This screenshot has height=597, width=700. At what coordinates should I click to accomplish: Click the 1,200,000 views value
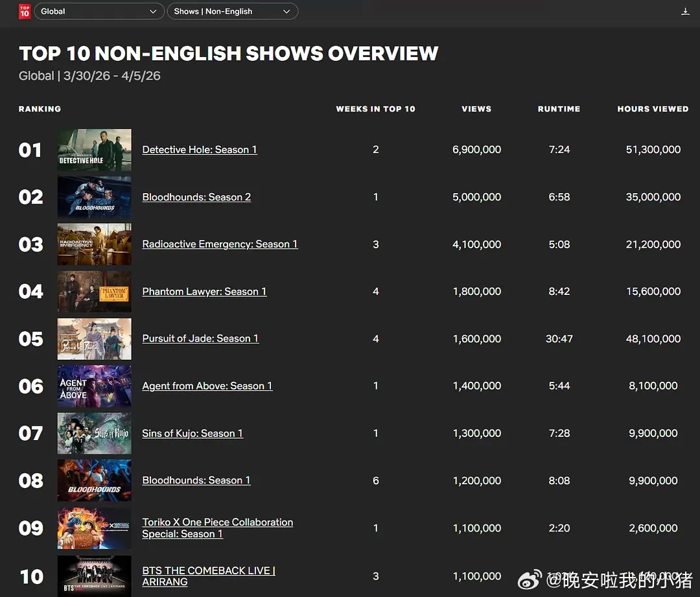pos(477,480)
